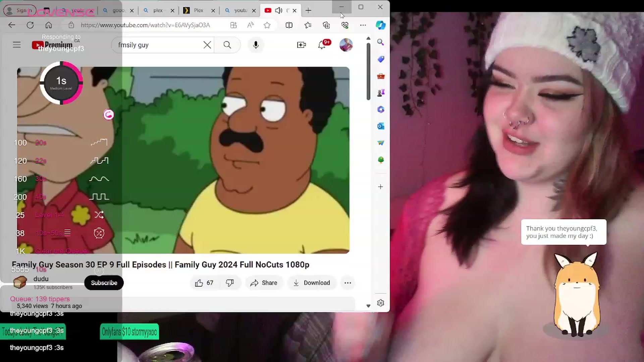Dislike this video
This screenshot has height=362, width=644.
click(x=230, y=283)
